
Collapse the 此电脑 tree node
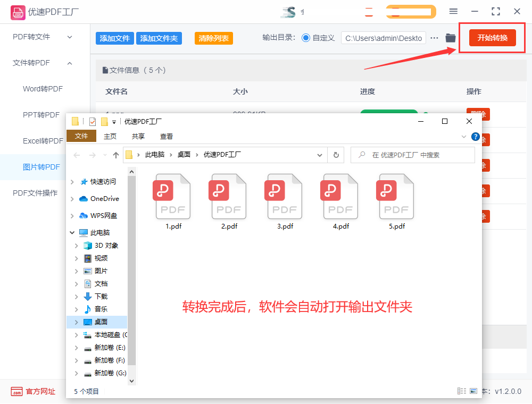(72, 232)
